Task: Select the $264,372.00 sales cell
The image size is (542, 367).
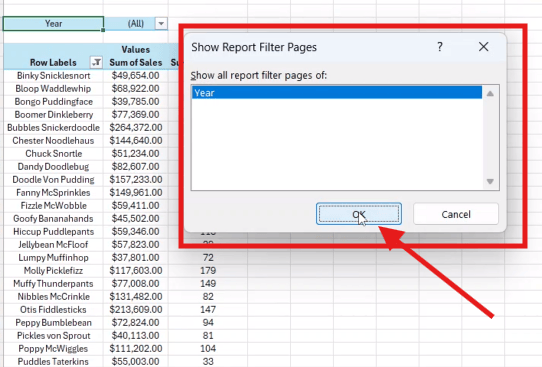Action: pos(136,128)
